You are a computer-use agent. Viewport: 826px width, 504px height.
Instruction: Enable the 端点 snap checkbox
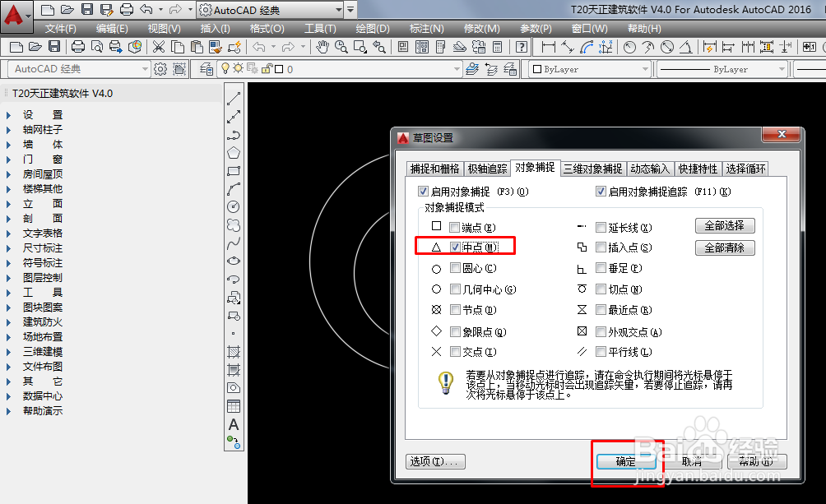pos(454,227)
